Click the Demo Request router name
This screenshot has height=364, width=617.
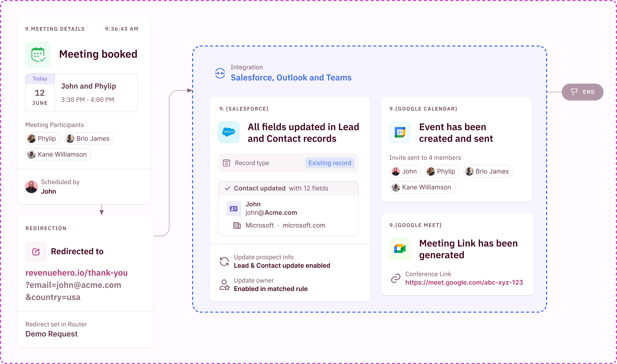point(52,334)
